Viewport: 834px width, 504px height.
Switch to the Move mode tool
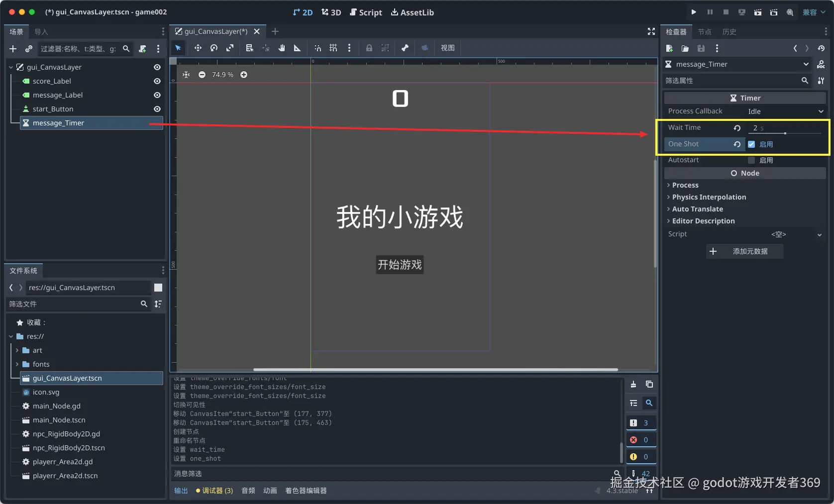pos(198,48)
